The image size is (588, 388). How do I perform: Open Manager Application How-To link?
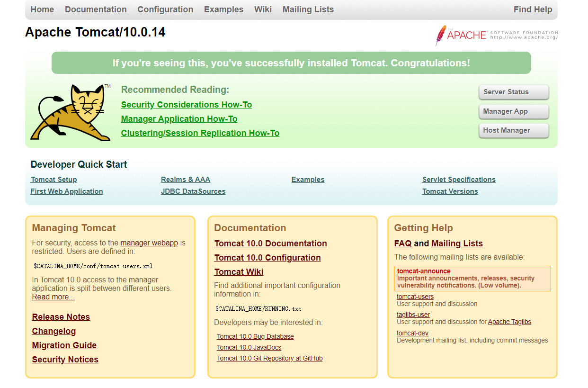tap(179, 119)
